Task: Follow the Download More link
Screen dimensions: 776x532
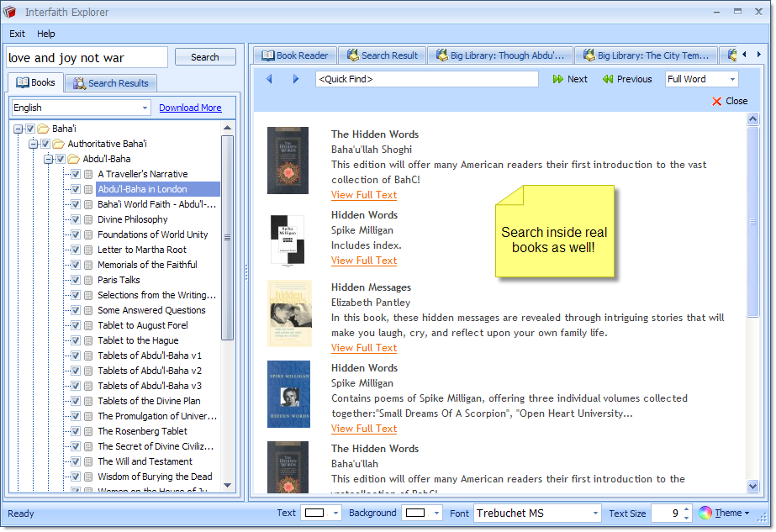Action: (190, 108)
